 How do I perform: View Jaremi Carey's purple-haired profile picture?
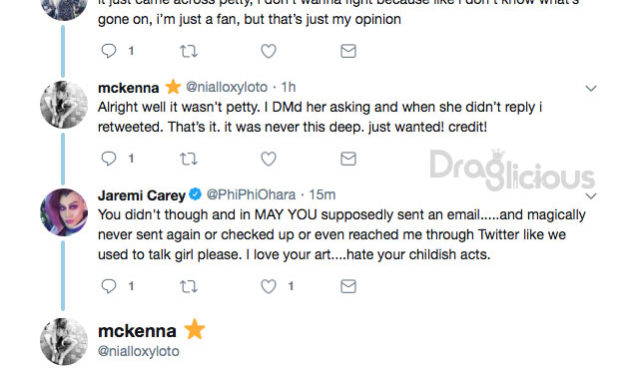pos(64,212)
